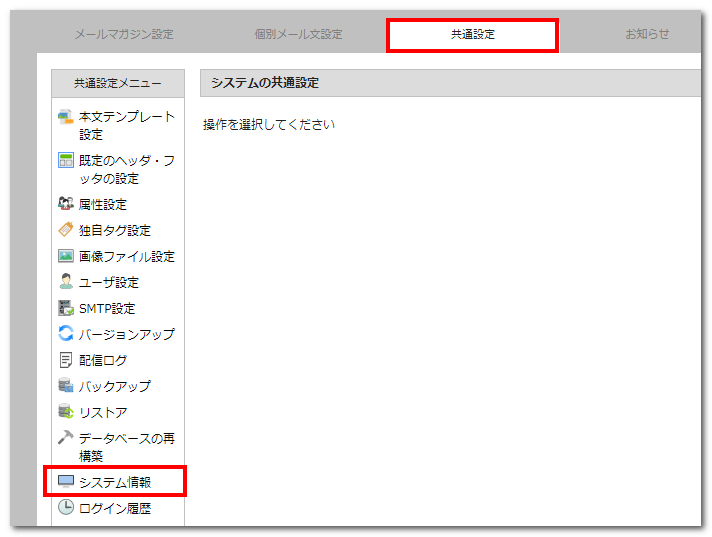Screen dimensions: 712x537
Task: Switch to the 個別メール文設定 tab
Action: point(298,34)
